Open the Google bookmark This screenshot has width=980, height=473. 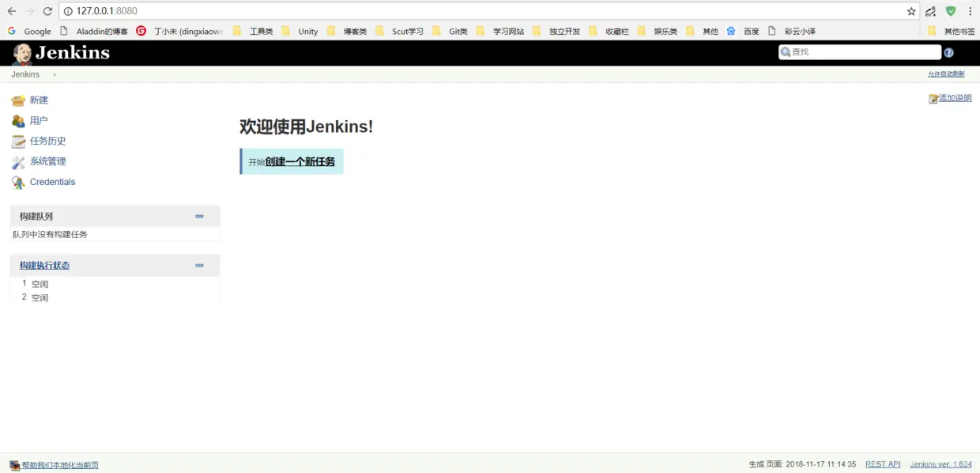coord(29,32)
